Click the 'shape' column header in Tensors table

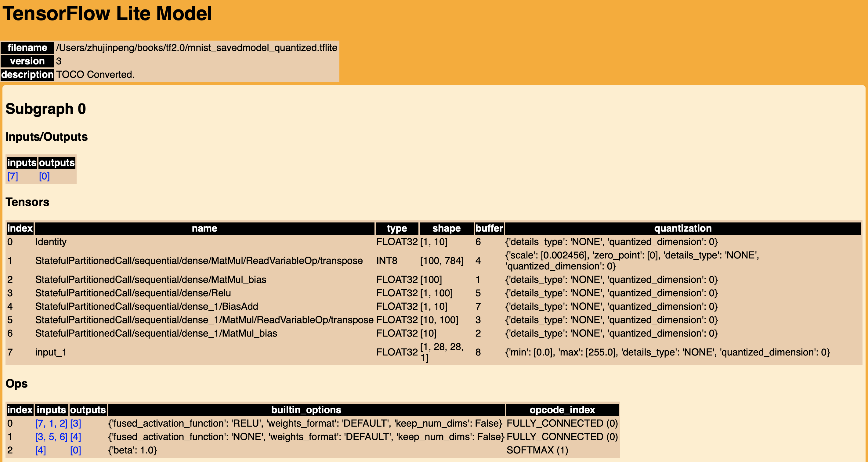click(447, 229)
